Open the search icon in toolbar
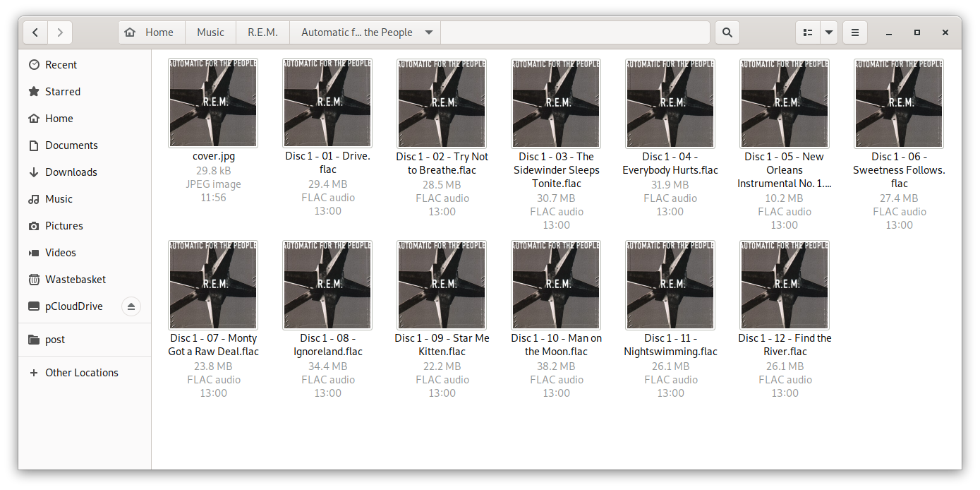Image resolution: width=980 pixels, height=490 pixels. [727, 32]
